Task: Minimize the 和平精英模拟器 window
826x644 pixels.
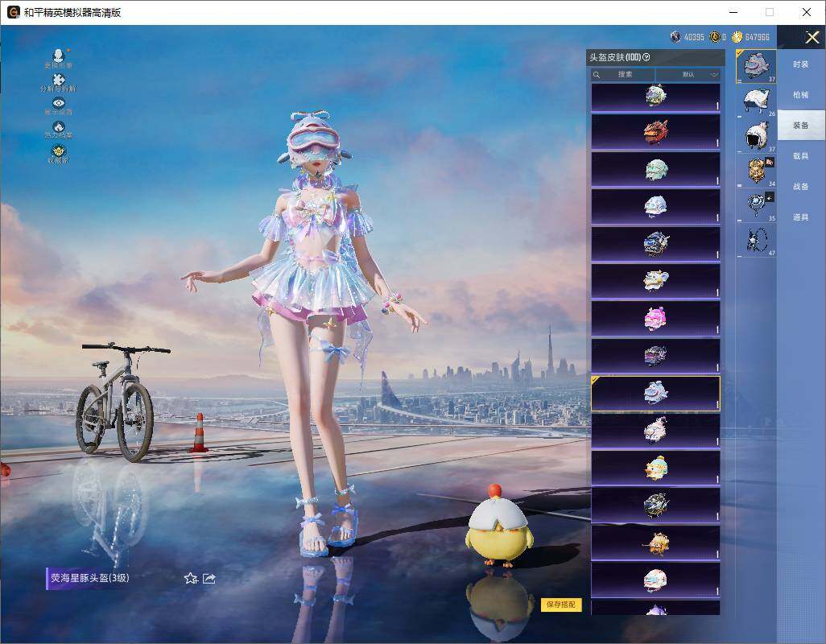Action: tap(733, 12)
